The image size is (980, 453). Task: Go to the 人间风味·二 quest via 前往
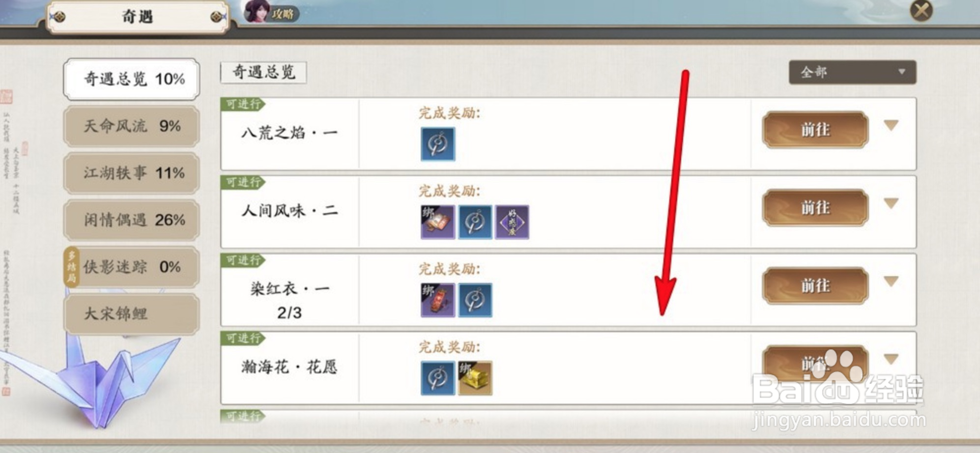[815, 208]
